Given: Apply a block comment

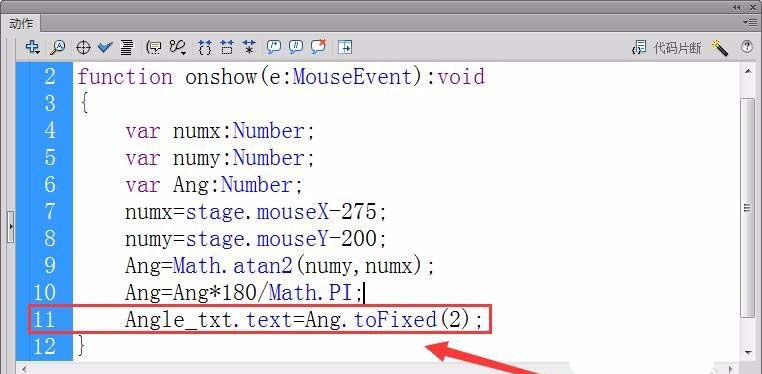Looking at the screenshot, I should click(274, 47).
